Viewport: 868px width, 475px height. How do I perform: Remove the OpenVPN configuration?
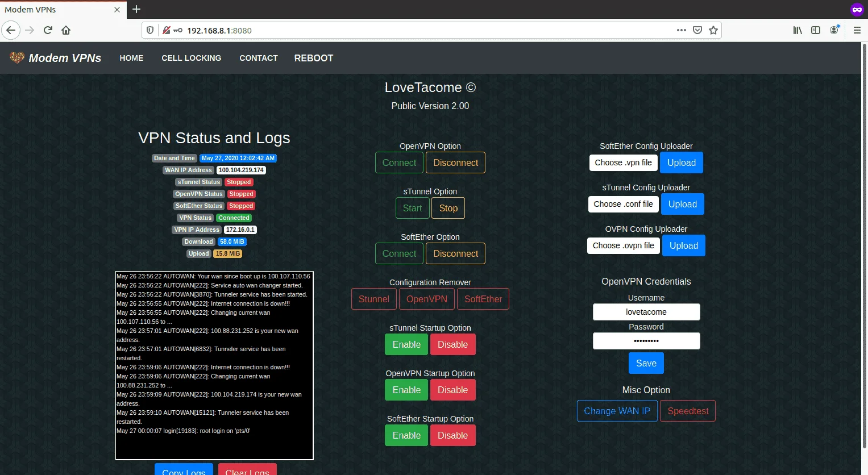[x=427, y=299]
